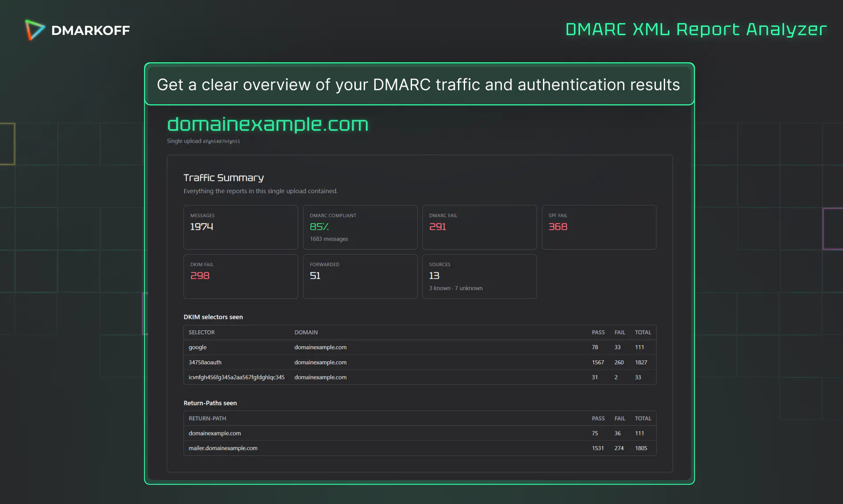
Task: Select the domainexample.com return-path row
Action: pyautogui.click(x=420, y=433)
